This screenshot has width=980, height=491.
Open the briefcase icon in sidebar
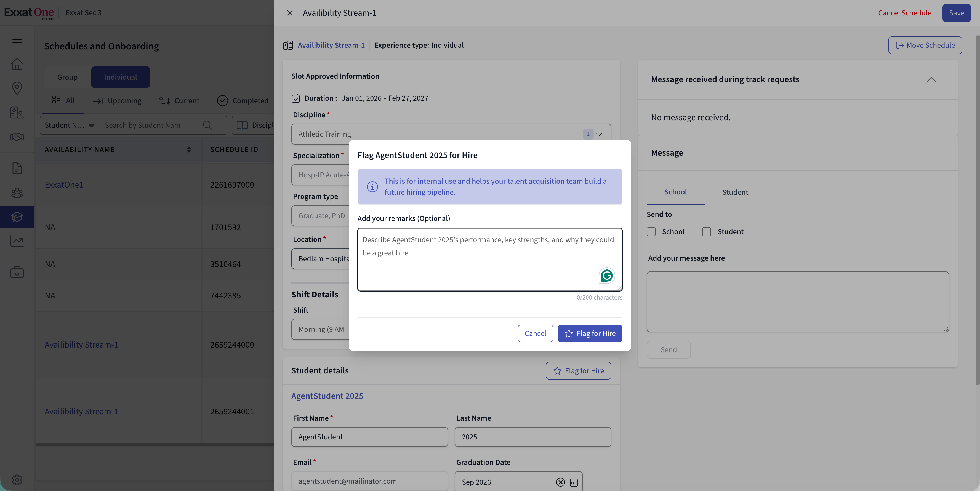point(17,272)
